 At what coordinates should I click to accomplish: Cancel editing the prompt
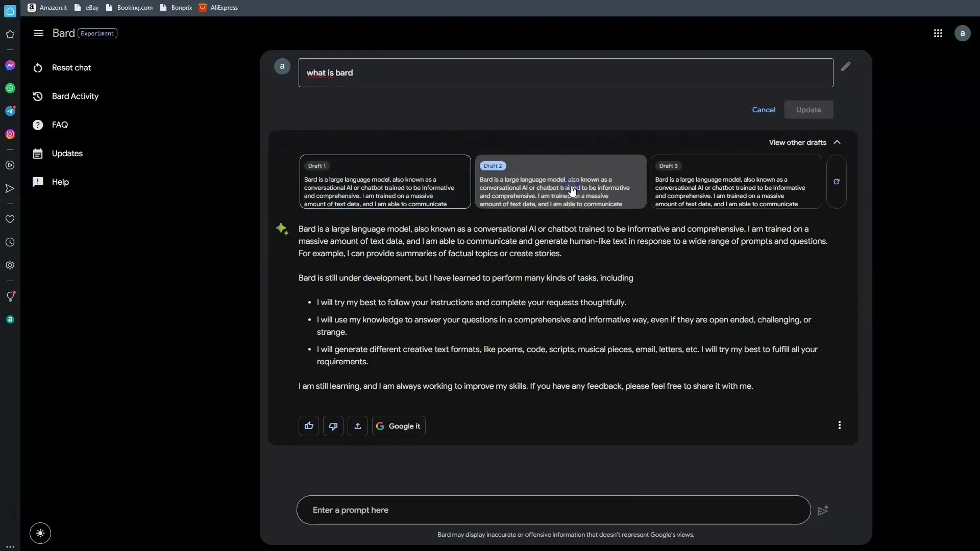(x=764, y=110)
